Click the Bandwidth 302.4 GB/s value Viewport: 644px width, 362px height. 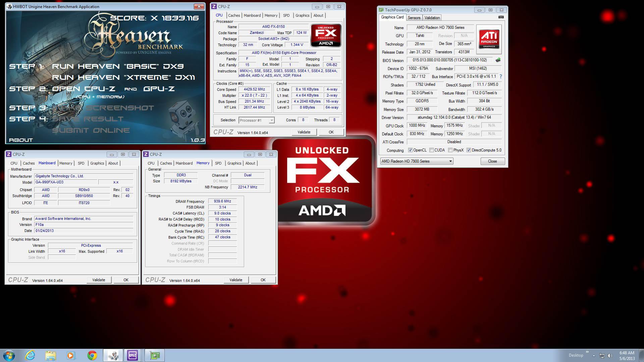pos(484,109)
